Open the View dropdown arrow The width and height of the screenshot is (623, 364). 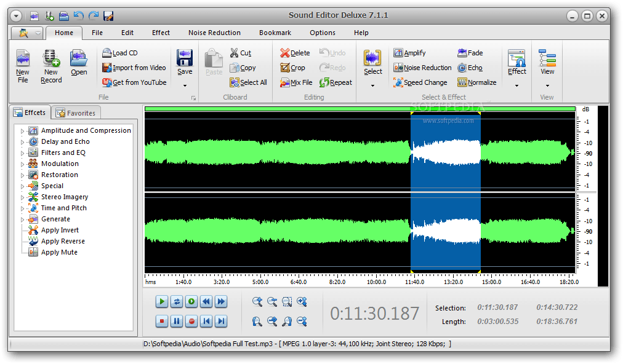[x=547, y=85]
